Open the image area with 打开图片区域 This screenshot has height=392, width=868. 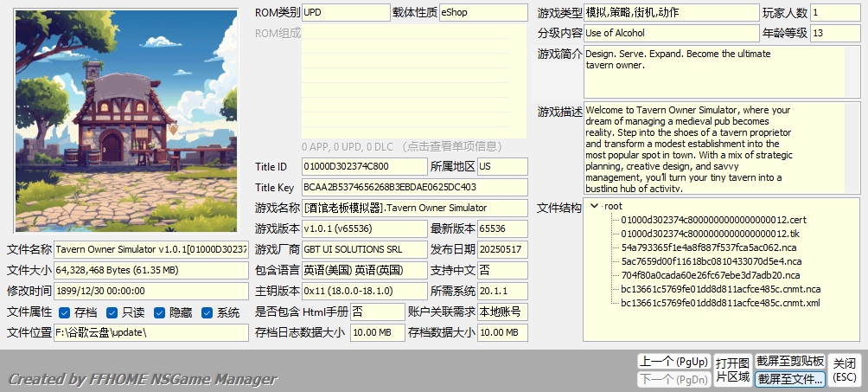coord(732,370)
